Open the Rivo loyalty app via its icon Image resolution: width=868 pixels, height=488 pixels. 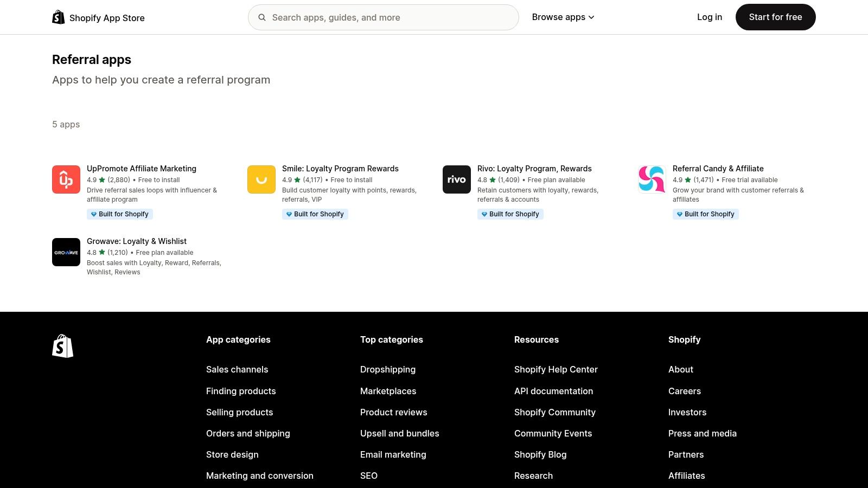coord(456,179)
